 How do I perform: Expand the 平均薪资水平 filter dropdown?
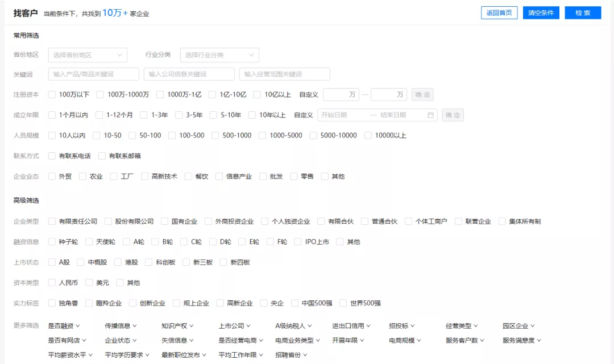(x=70, y=355)
